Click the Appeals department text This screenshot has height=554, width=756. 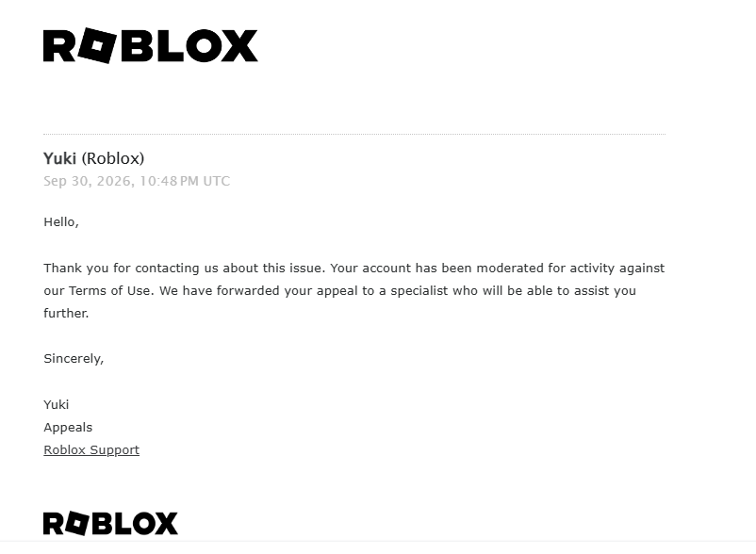pyautogui.click(x=68, y=428)
